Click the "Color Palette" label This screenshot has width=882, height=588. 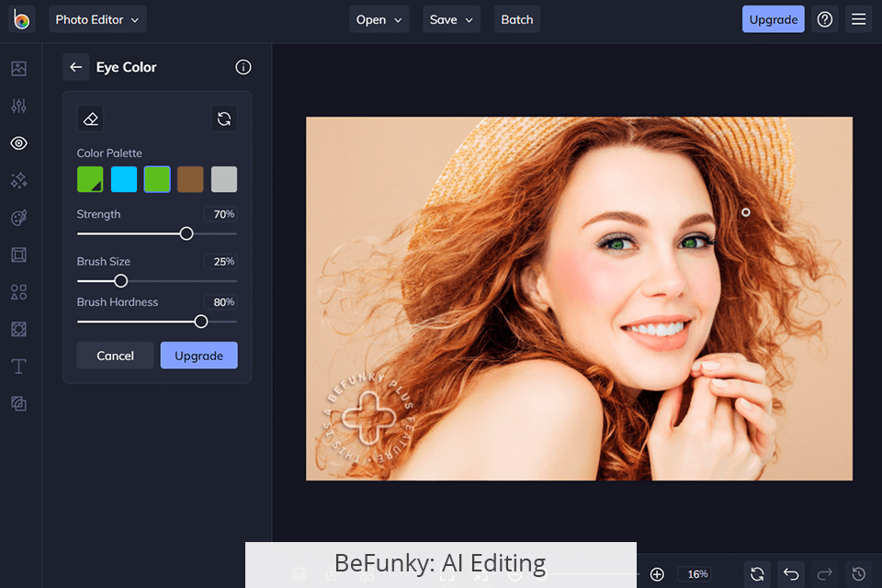point(109,153)
